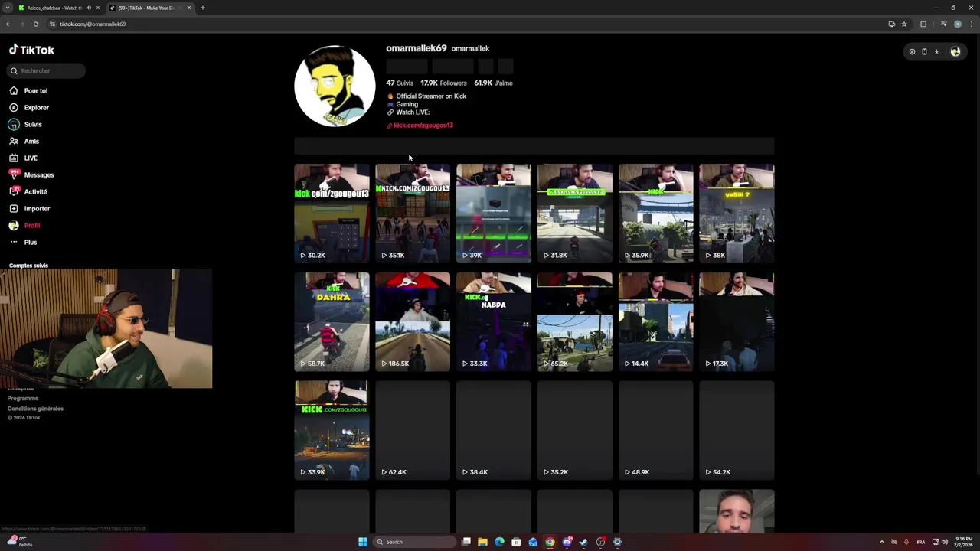Open the LIVE section in sidebar
Viewport: 980px width, 551px height.
[x=23, y=158]
